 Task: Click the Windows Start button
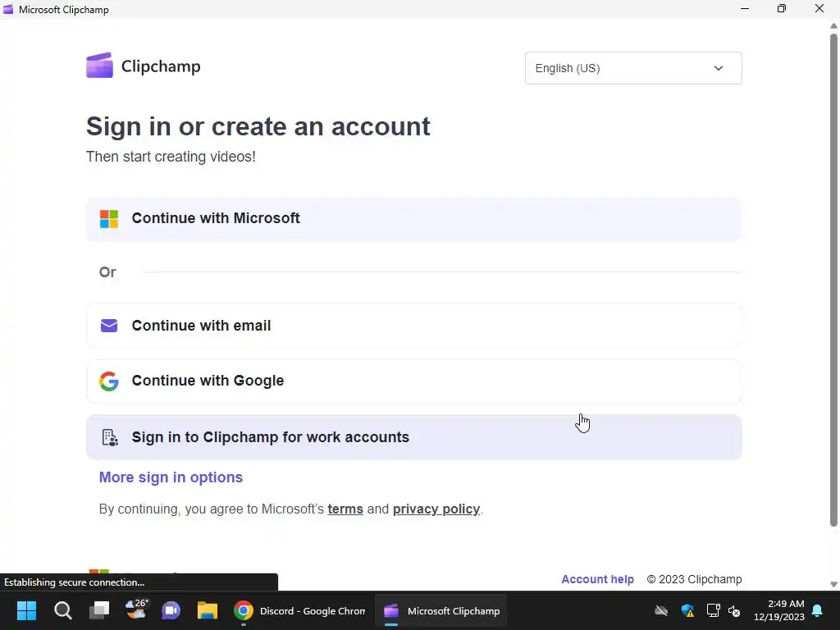click(x=26, y=610)
